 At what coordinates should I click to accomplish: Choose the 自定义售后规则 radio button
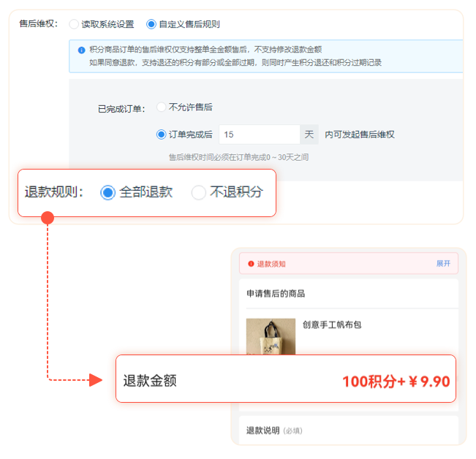coord(151,24)
